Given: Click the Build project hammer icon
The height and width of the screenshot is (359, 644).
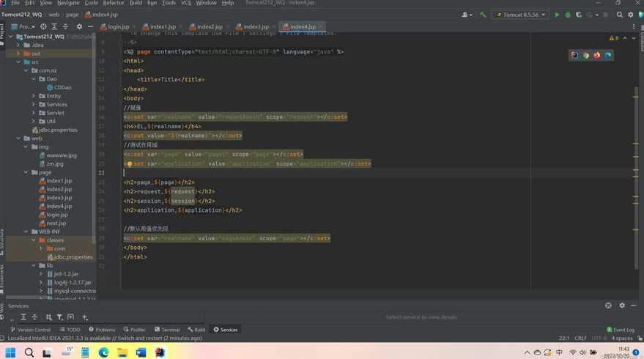Looking at the screenshot, I should (483, 15).
